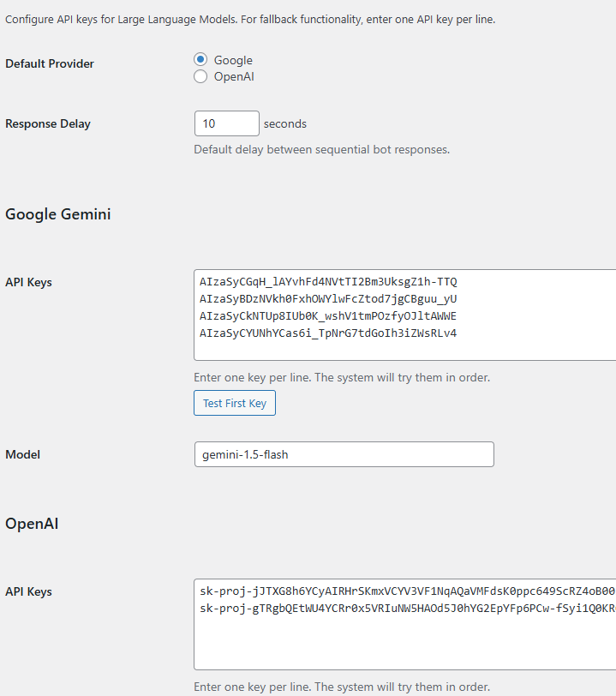Screen dimensions: 616x696
Task: Click the Google Gemini API Keys label
Action: (28, 282)
